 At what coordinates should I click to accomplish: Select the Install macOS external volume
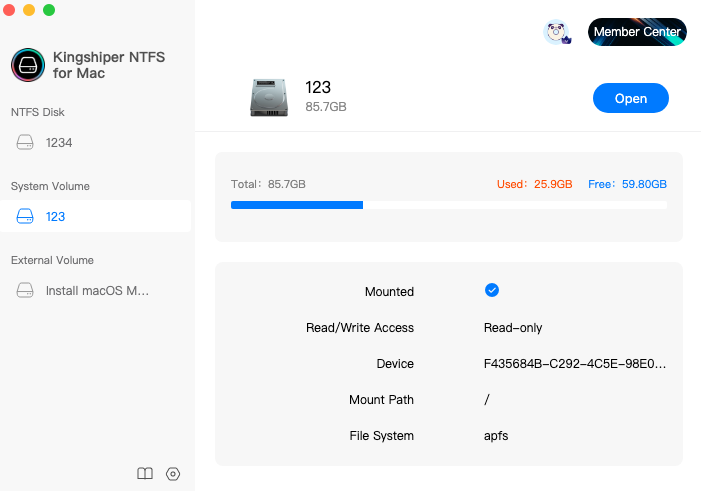point(95,291)
